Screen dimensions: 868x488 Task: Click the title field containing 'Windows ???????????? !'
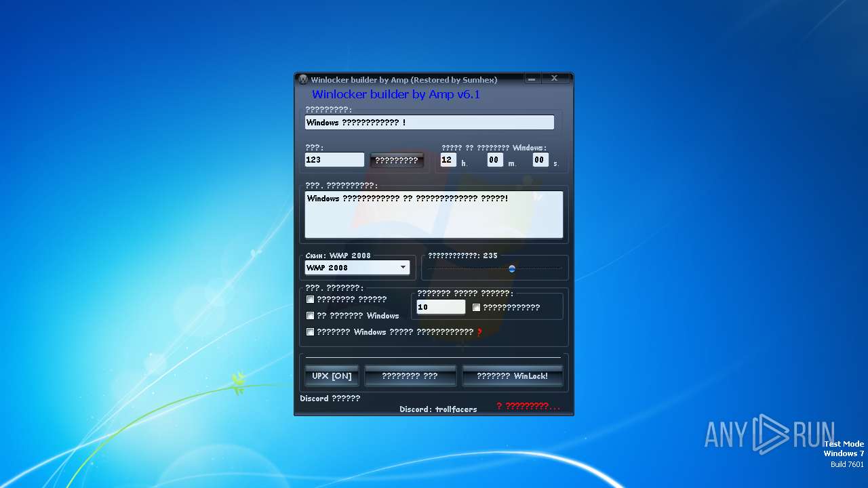pos(429,123)
